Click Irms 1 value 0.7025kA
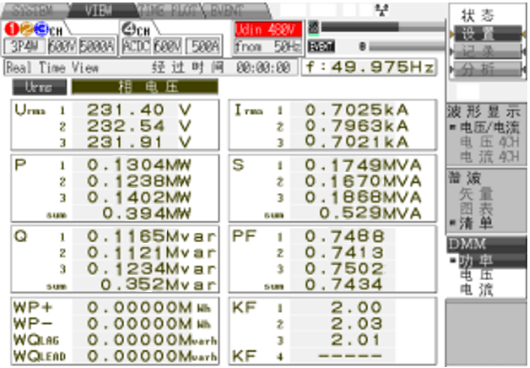Image resolution: width=530 pixels, height=368 pixels. point(357,110)
